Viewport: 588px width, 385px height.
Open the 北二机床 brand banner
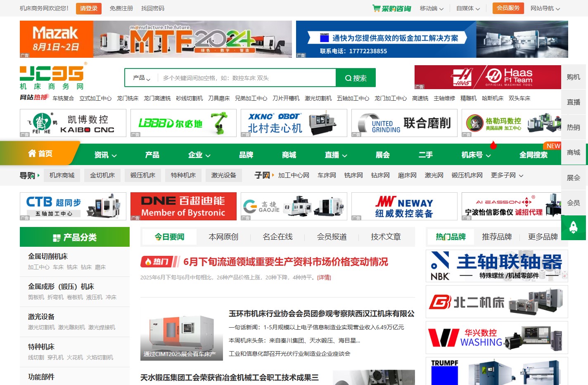tap(497, 302)
